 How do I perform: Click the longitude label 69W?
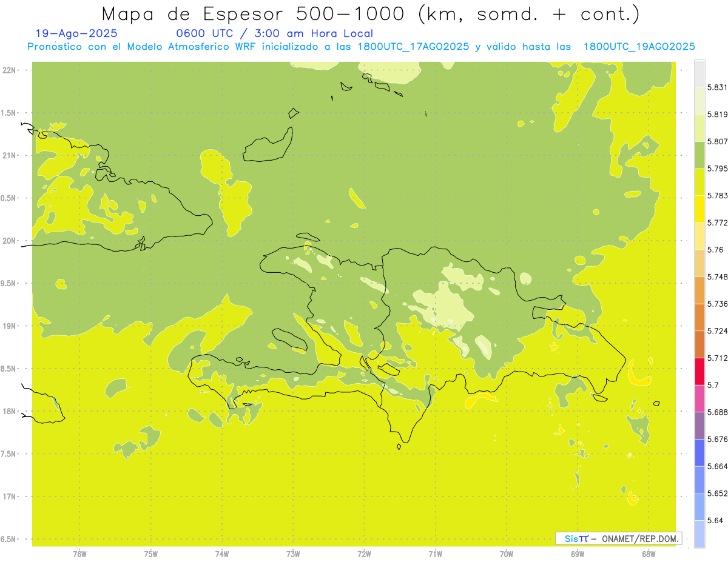(x=578, y=554)
